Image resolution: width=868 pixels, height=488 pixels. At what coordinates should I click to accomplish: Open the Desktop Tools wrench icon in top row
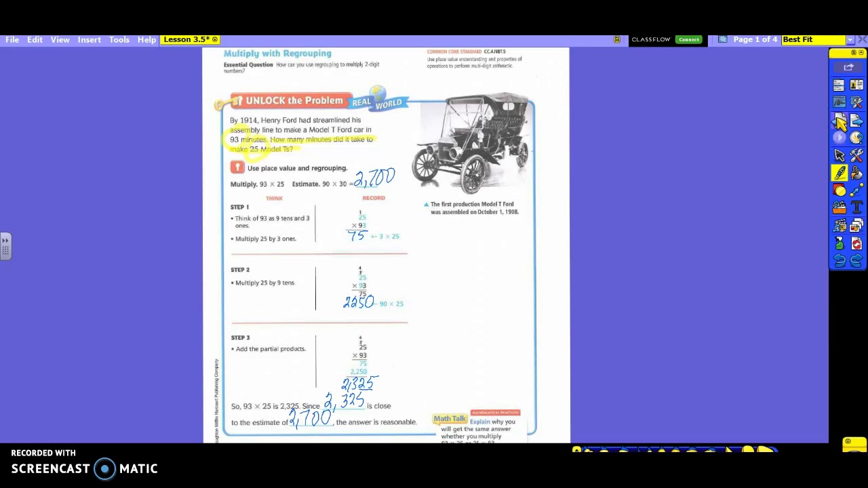click(x=856, y=102)
